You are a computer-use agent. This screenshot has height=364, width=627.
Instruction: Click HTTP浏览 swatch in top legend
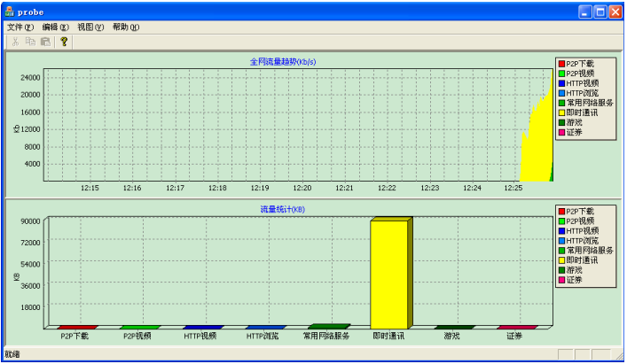pyautogui.click(x=561, y=93)
